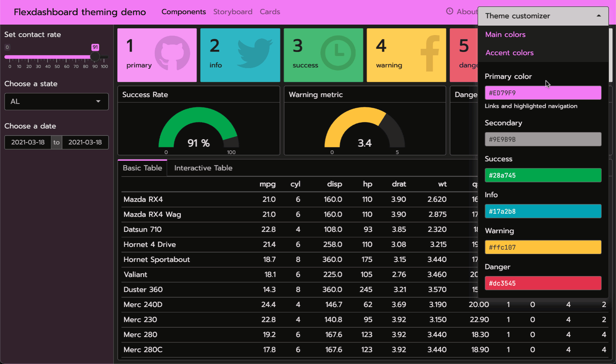Image resolution: width=616 pixels, height=364 pixels.
Task: Click the GitHub icon in primary box
Action: (x=172, y=53)
